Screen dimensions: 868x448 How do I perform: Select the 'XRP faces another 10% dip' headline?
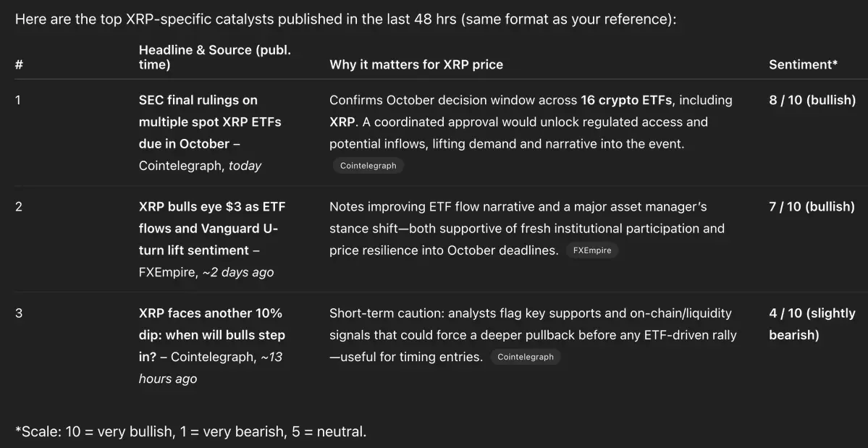211,335
